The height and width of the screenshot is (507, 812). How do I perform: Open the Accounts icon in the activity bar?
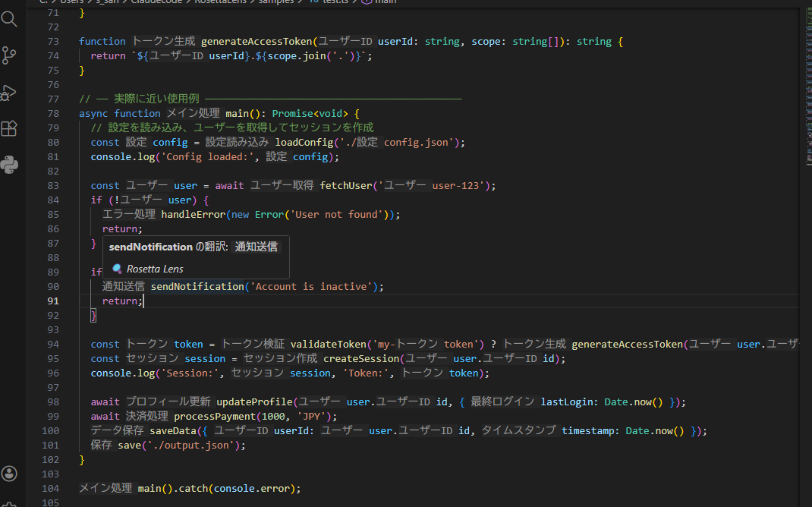10,474
